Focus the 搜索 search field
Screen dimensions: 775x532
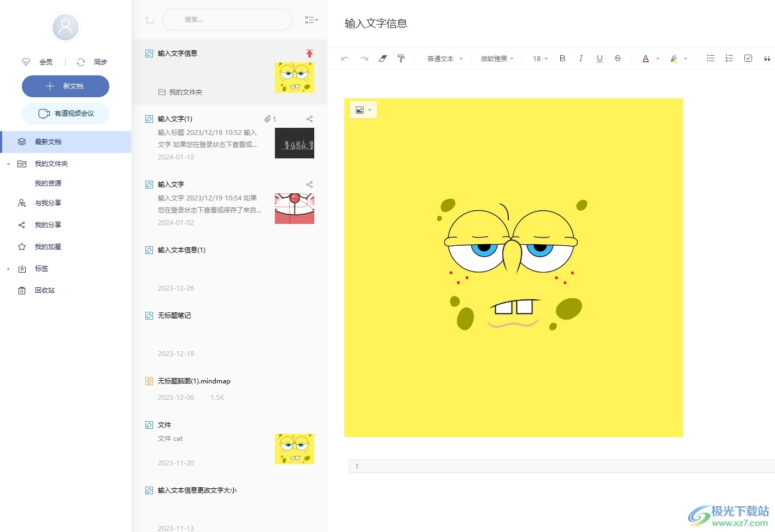[227, 20]
